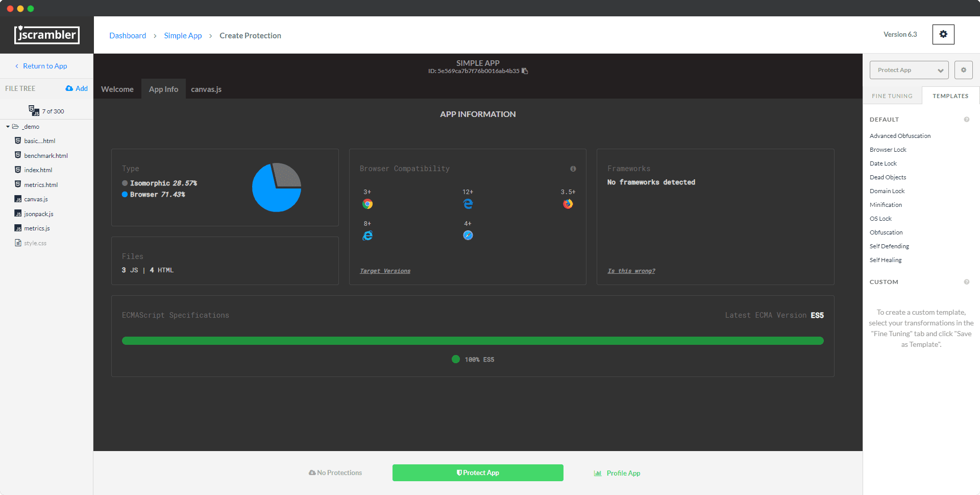This screenshot has width=980, height=495.
Task: Go to Dashboard in the breadcrumb
Action: [x=128, y=35]
